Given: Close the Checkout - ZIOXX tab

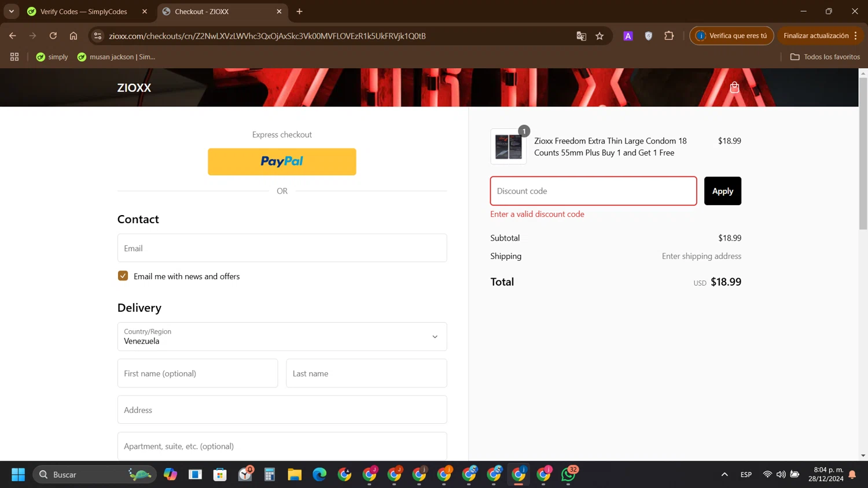Looking at the screenshot, I should 279,12.
